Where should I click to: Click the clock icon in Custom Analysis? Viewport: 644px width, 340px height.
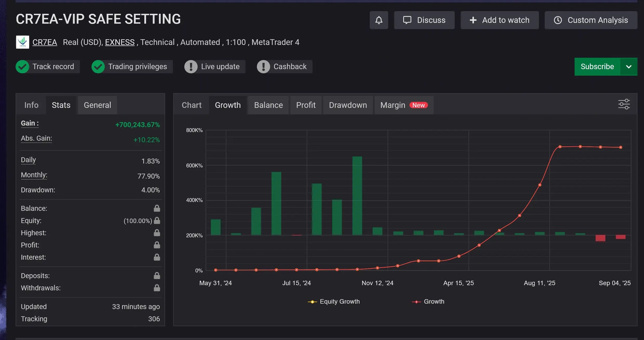[x=558, y=20]
